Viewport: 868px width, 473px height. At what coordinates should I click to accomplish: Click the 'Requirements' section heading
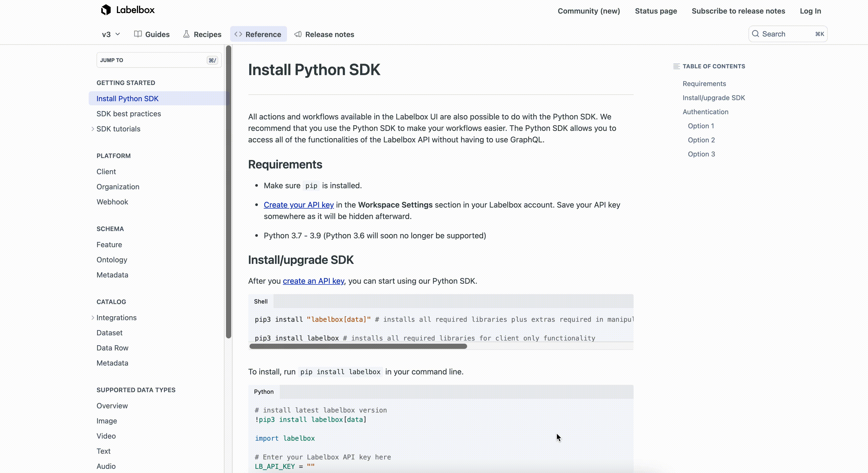pyautogui.click(x=285, y=164)
